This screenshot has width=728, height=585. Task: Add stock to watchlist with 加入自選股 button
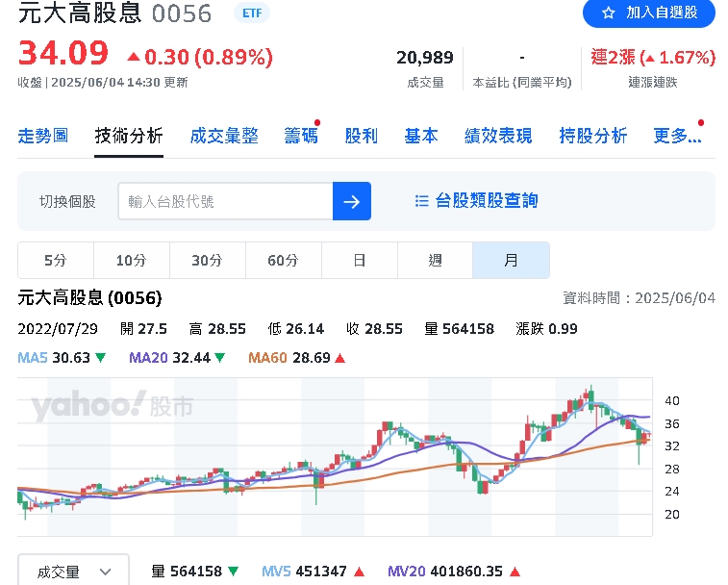pos(648,13)
